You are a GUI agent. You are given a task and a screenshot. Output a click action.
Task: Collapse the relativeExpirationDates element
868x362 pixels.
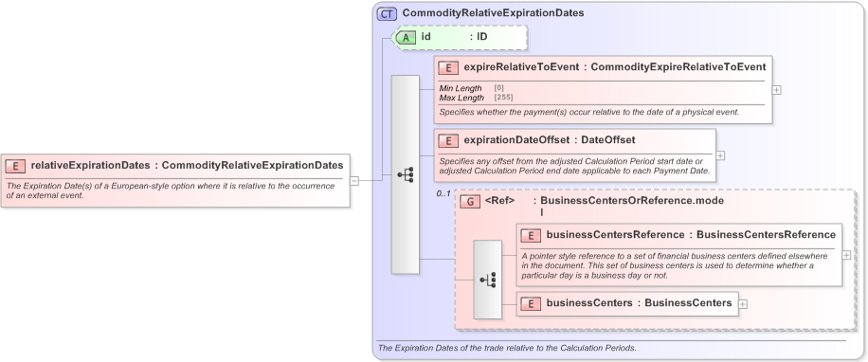point(354,180)
